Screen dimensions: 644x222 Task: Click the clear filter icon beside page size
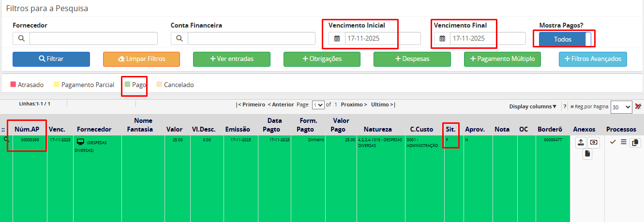tap(638, 106)
